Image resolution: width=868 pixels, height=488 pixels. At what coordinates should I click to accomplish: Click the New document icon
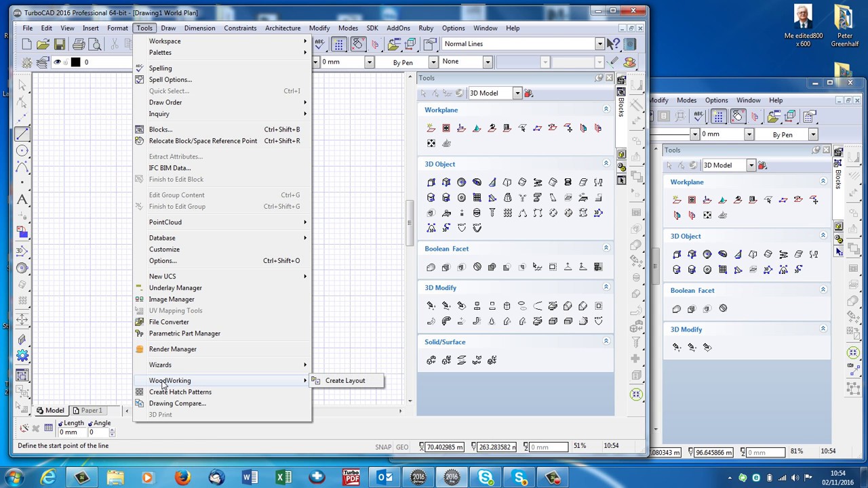[x=26, y=44]
